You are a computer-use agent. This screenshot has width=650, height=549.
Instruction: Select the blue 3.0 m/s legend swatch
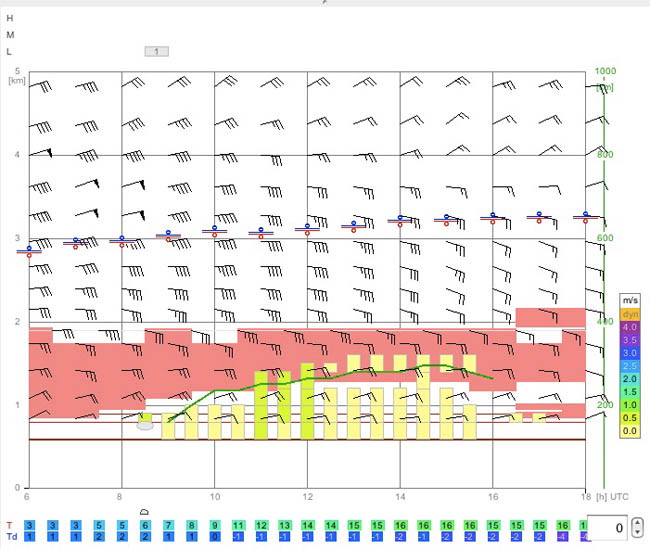(x=630, y=353)
